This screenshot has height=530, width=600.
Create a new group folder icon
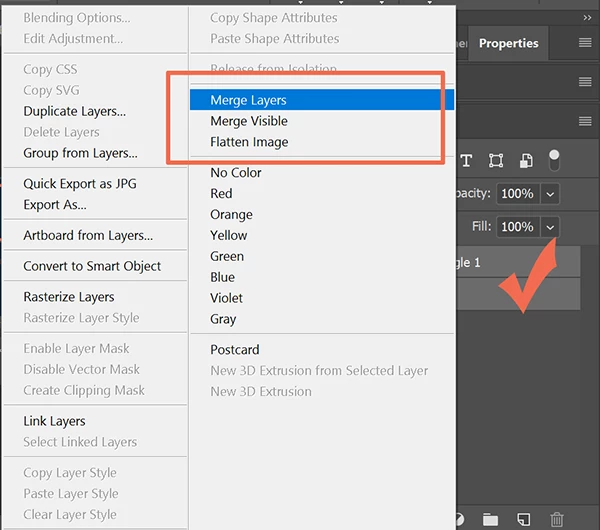490,519
